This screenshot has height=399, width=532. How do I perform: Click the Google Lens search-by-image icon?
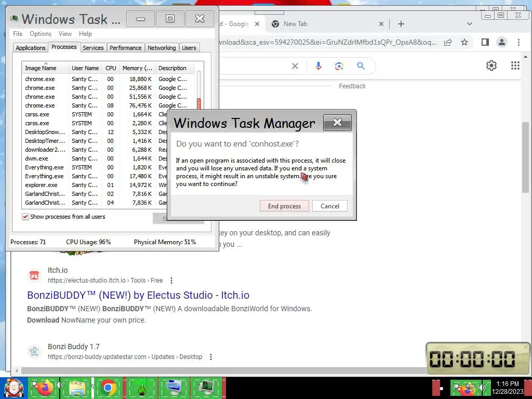pos(339,66)
